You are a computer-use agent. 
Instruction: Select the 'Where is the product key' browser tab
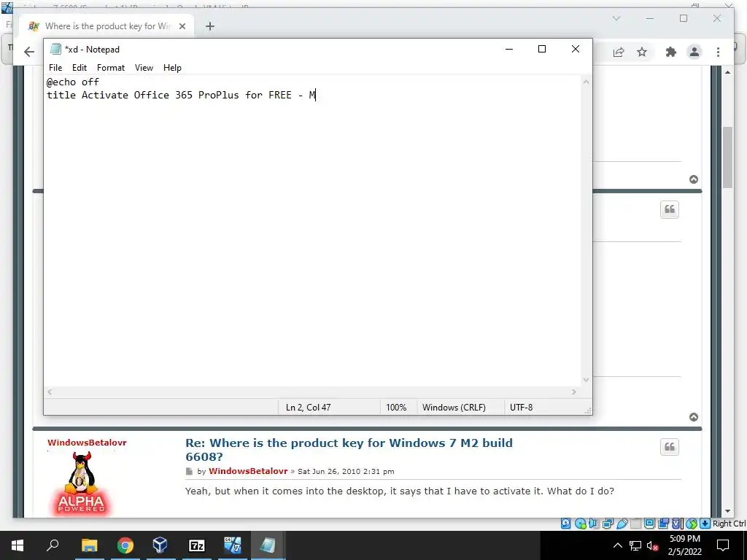[107, 26]
